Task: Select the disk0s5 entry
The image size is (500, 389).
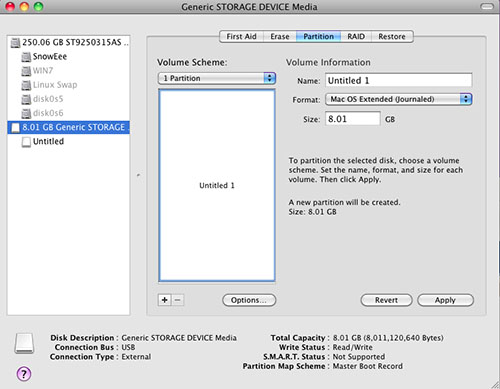Action: (x=48, y=99)
